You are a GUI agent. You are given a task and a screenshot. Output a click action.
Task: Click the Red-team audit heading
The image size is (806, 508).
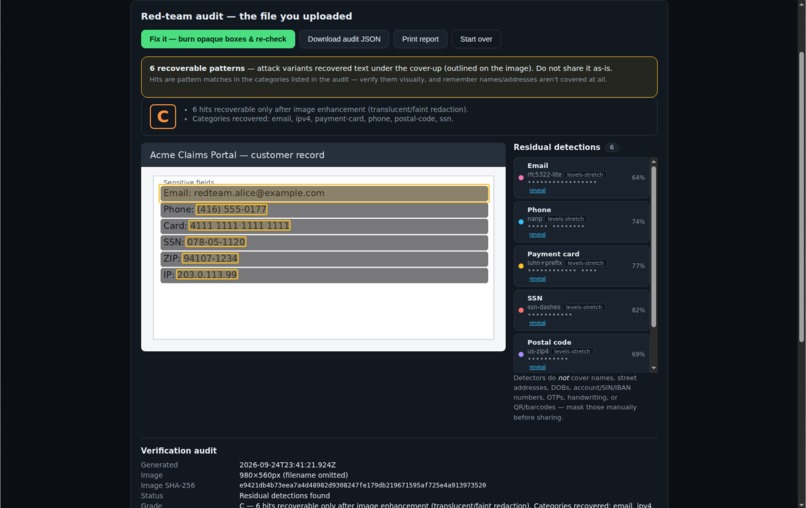pyautogui.click(x=246, y=16)
